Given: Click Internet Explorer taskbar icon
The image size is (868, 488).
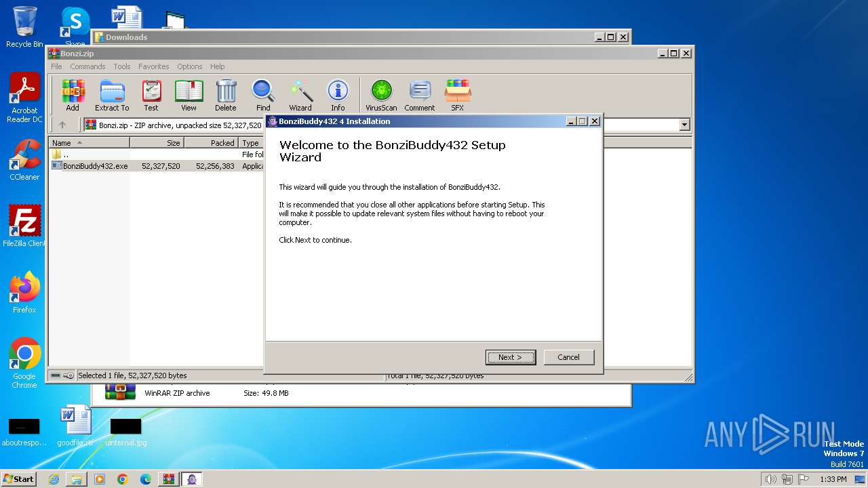Looking at the screenshot, I should (54, 479).
